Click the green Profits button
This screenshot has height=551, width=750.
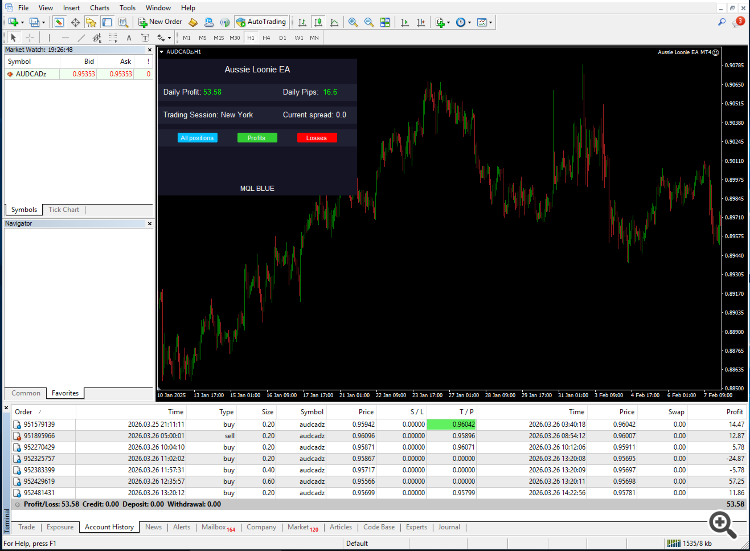coord(257,138)
